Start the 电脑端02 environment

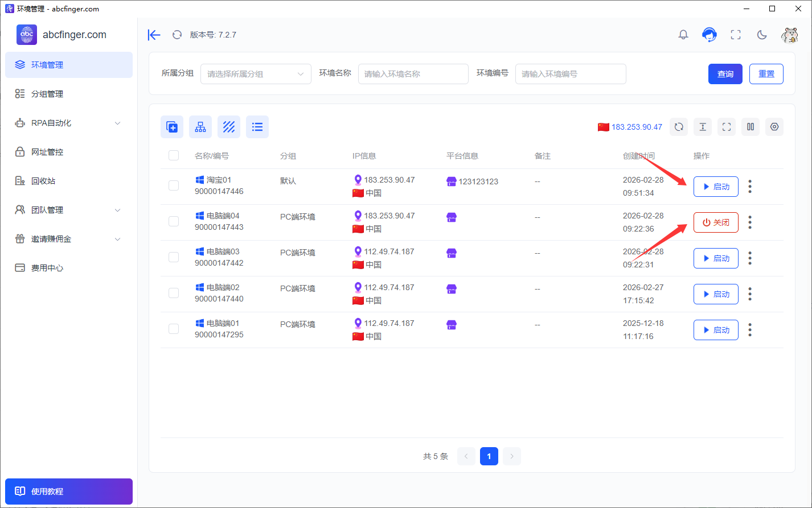pos(716,294)
